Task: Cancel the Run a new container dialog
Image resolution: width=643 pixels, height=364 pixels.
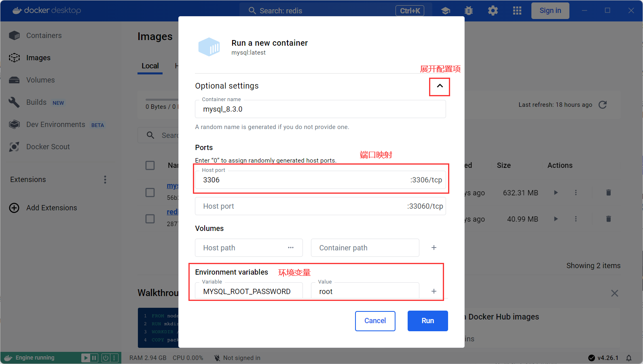Action: coord(375,321)
